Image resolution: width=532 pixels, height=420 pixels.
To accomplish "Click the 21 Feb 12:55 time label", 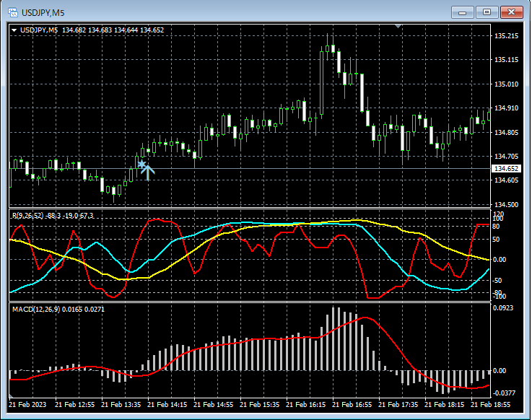I will pos(74,405).
